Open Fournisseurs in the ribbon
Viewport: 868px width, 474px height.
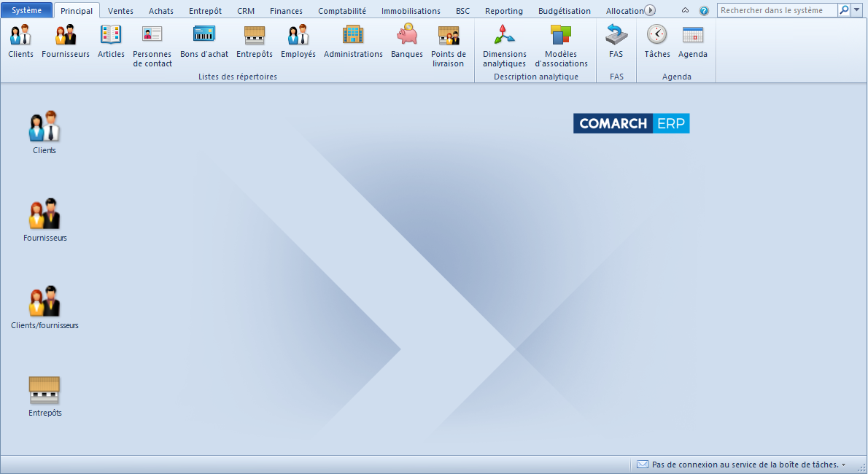click(66, 42)
